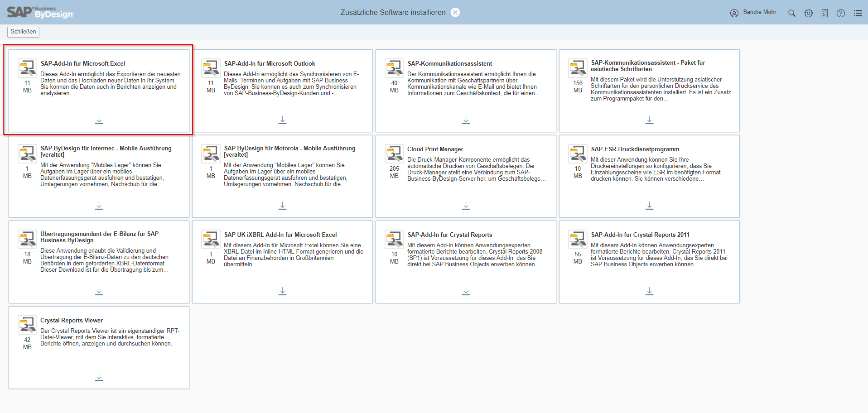
Task: Download the asiatische Schriftarten Paket
Action: click(x=650, y=120)
